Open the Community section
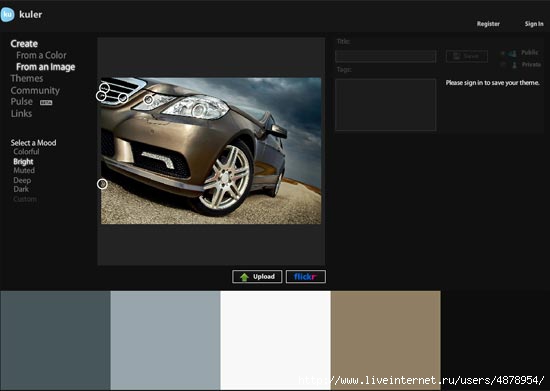Image resolution: width=550 pixels, height=391 pixels. 35,90
